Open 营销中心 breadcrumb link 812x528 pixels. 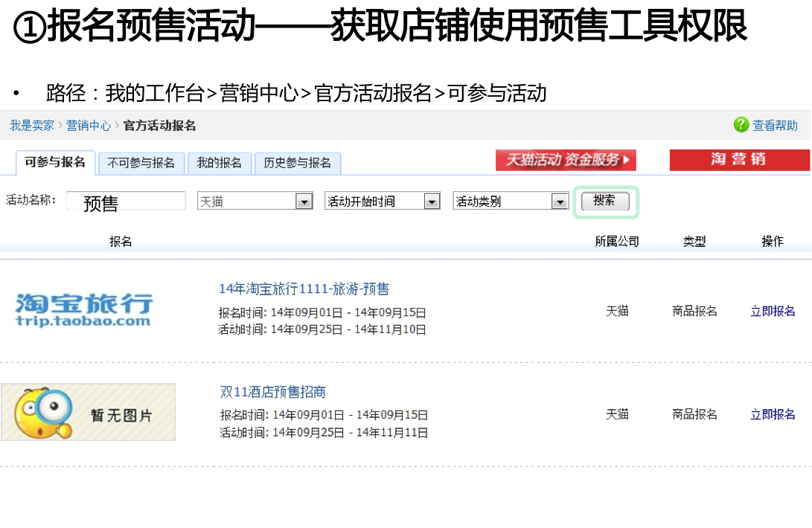(x=88, y=125)
